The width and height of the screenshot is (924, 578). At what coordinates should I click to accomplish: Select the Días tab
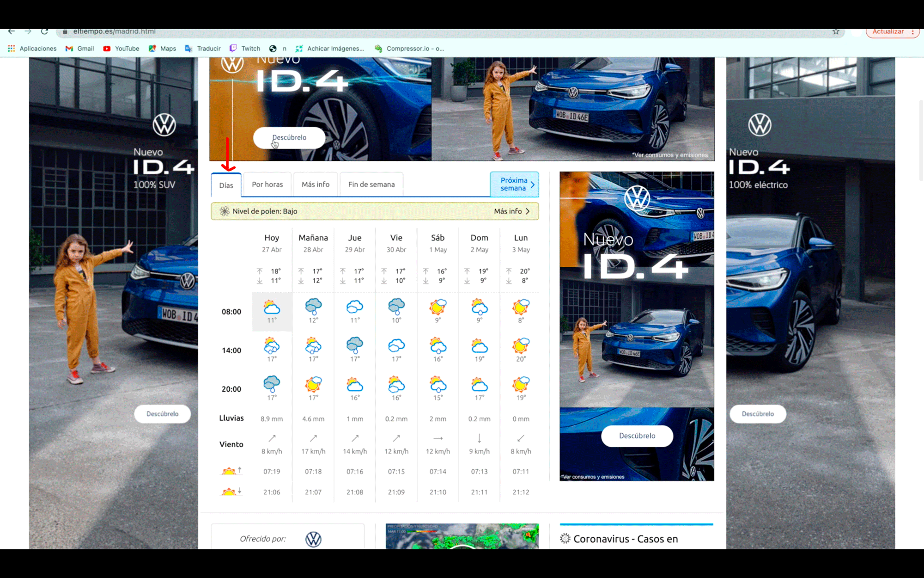226,185
